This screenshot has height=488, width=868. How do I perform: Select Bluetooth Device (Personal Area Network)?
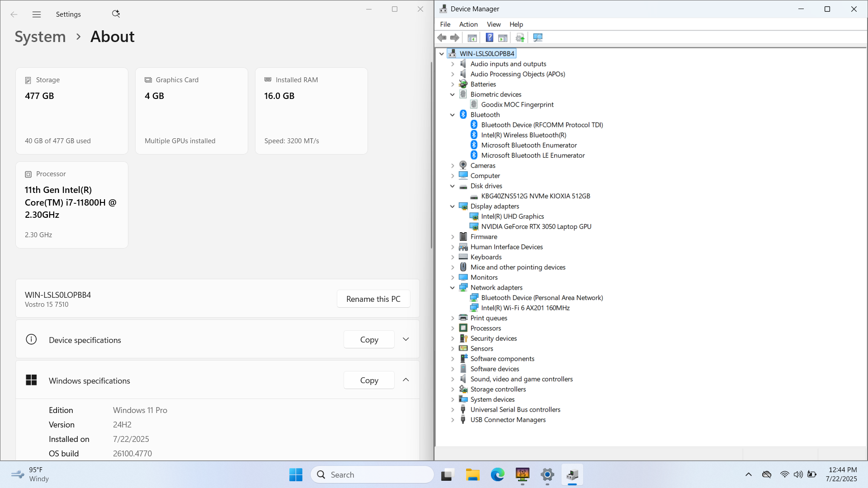click(x=542, y=298)
